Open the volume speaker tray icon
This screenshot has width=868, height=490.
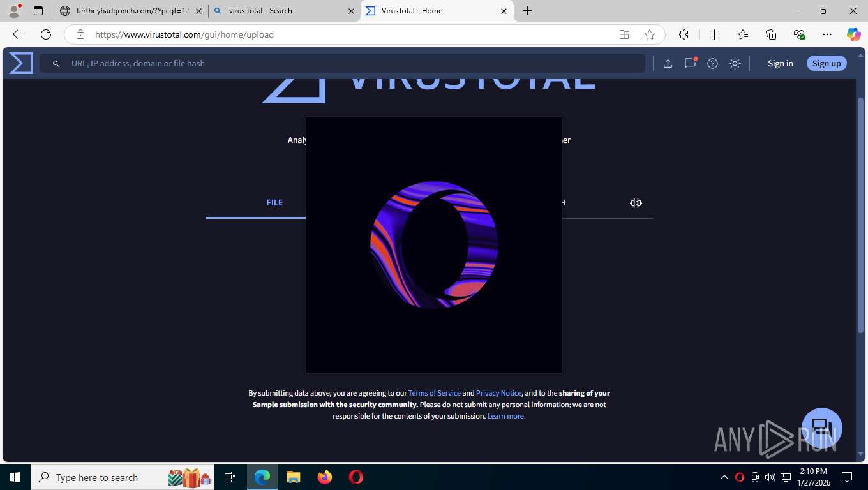pos(770,477)
